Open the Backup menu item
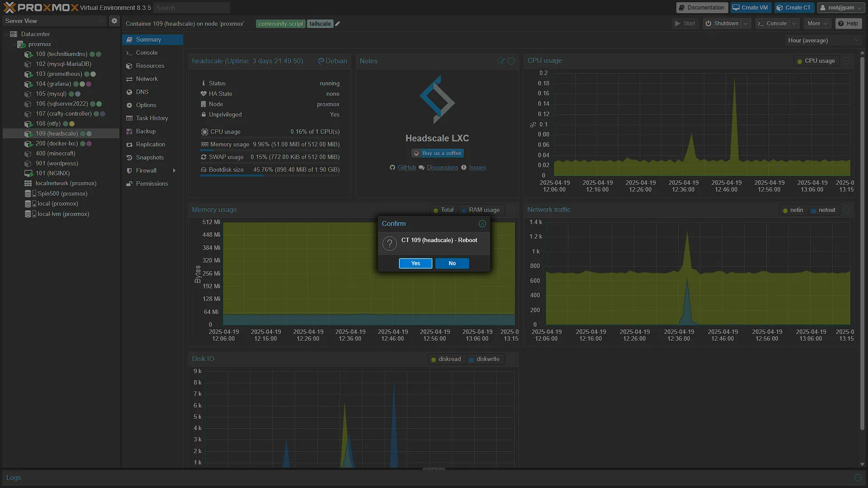 (152, 131)
